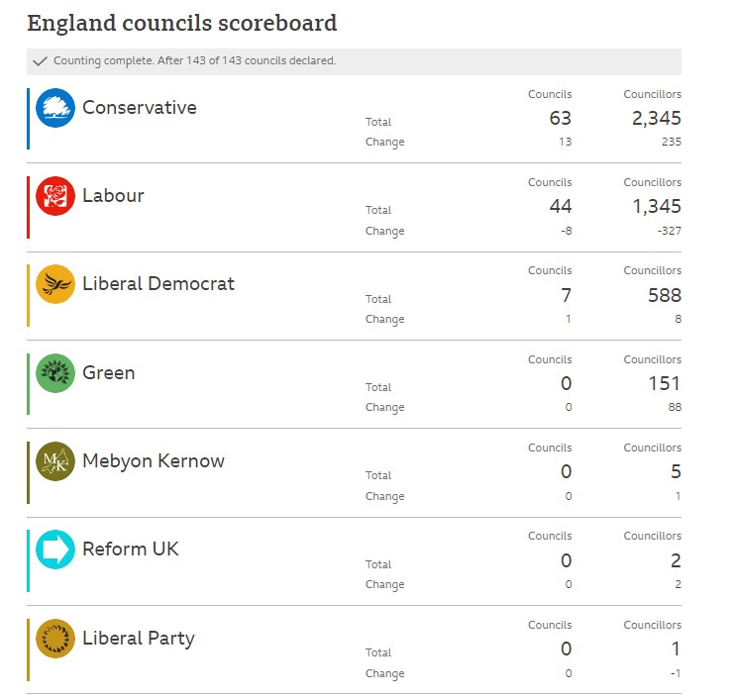This screenshot has height=700, width=733.
Task: Click the Mebyon Kernow MK logo
Action: point(55,461)
